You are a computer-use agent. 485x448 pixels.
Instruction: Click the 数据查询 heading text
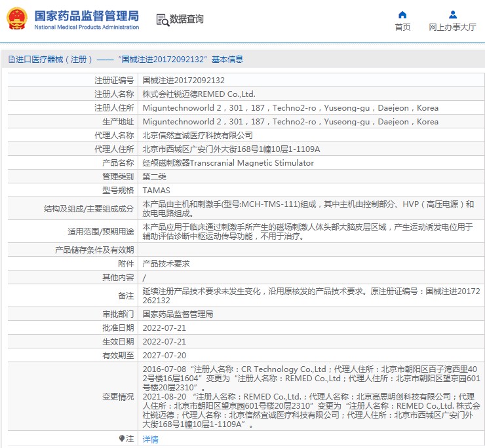pos(187,20)
